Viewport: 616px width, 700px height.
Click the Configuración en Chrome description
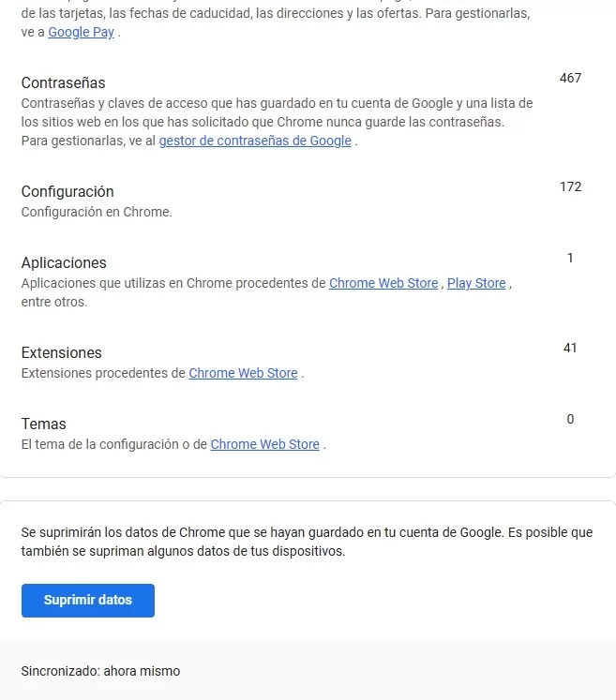(97, 212)
